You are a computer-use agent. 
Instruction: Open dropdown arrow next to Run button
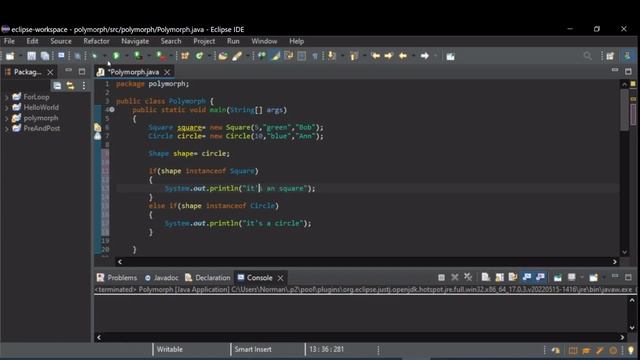point(127,56)
